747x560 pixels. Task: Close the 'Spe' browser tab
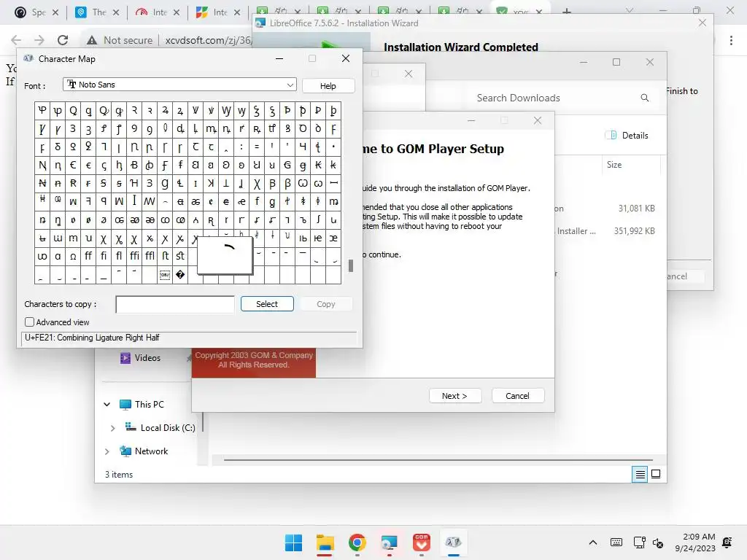coord(55,12)
